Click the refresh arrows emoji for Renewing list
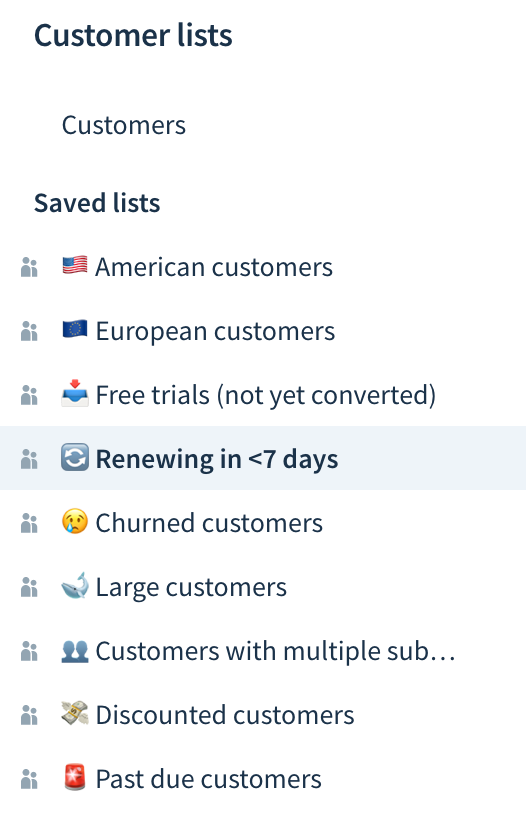526x814 pixels. click(x=75, y=457)
